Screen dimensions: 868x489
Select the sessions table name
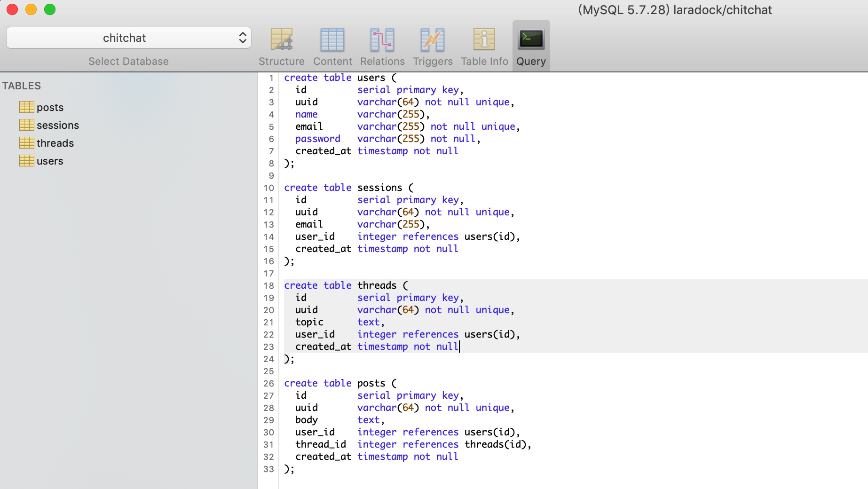click(58, 126)
